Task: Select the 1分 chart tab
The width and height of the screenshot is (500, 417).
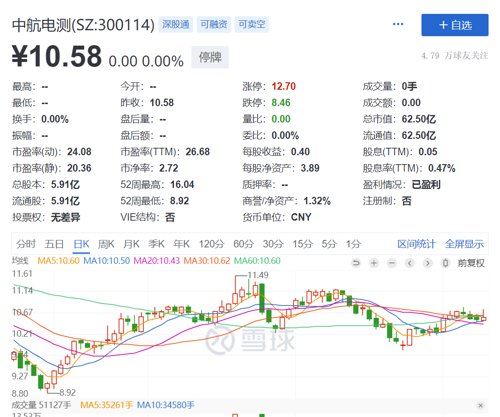Action: pos(353,244)
